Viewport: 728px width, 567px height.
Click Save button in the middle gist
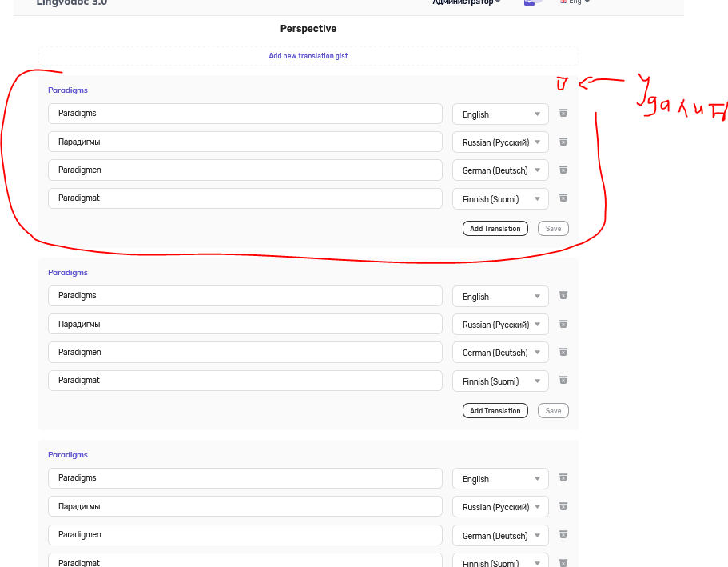pyautogui.click(x=554, y=410)
